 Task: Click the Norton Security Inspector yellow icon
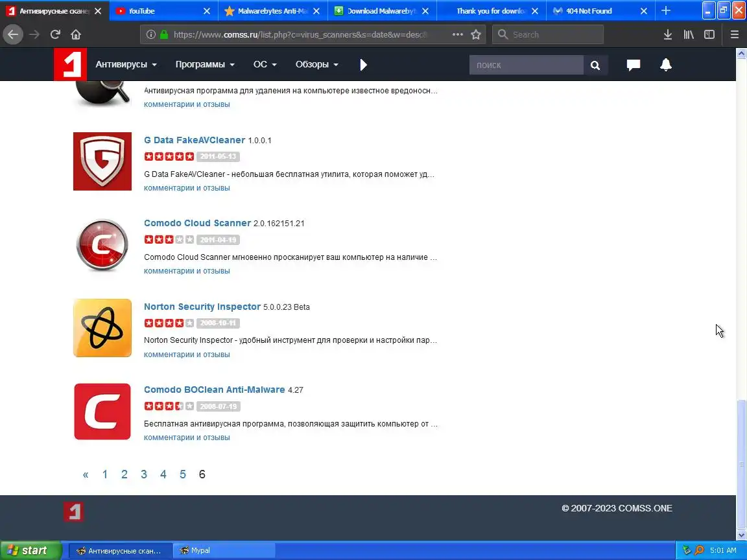coord(102,328)
